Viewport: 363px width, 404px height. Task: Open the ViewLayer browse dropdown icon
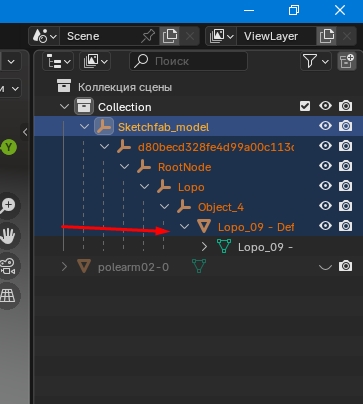pyautogui.click(x=221, y=36)
